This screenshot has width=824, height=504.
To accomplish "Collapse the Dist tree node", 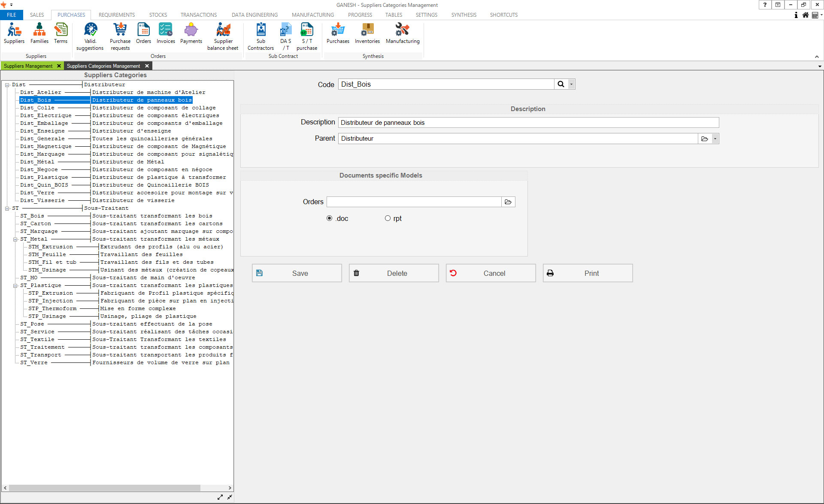I will pos(7,85).
